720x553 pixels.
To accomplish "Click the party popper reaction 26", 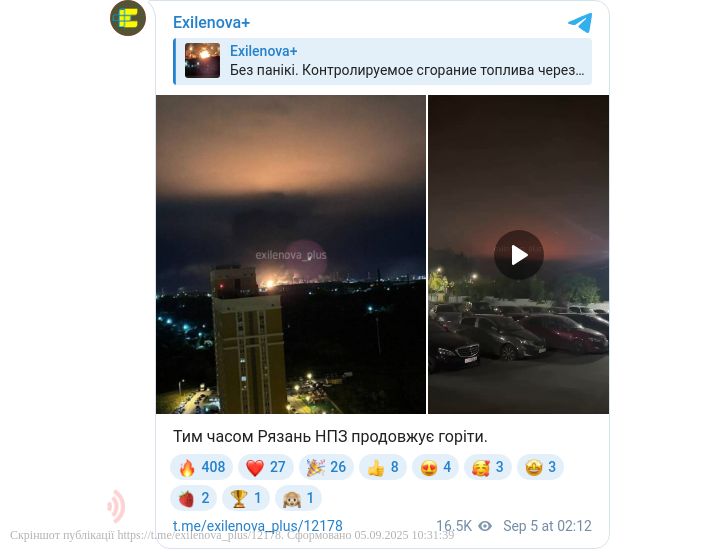I will click(x=326, y=467).
